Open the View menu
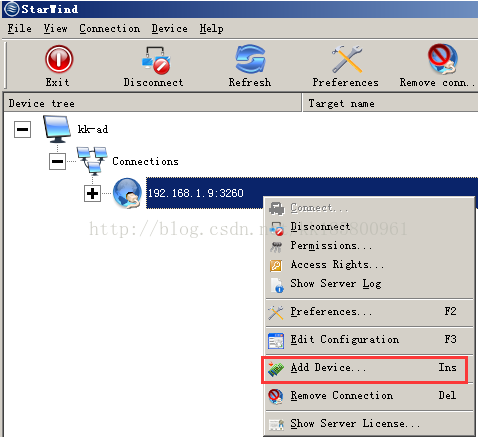The width and height of the screenshot is (478, 437). 55,29
